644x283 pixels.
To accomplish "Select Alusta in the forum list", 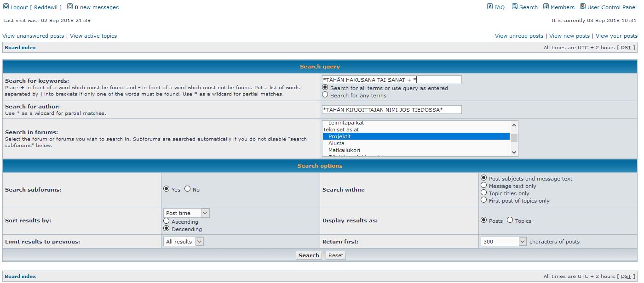I will 336,143.
